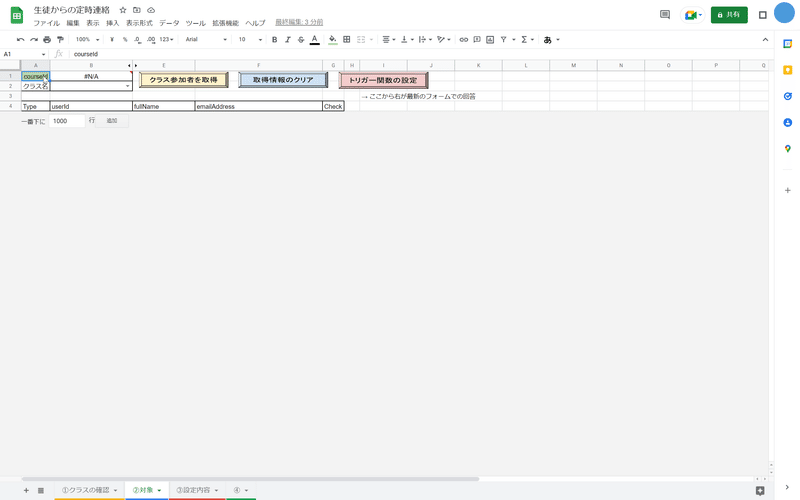Image resolution: width=800 pixels, height=500 pixels.
Task: Switch to ①クラスの確認 sheet tab
Action: [x=89, y=490]
